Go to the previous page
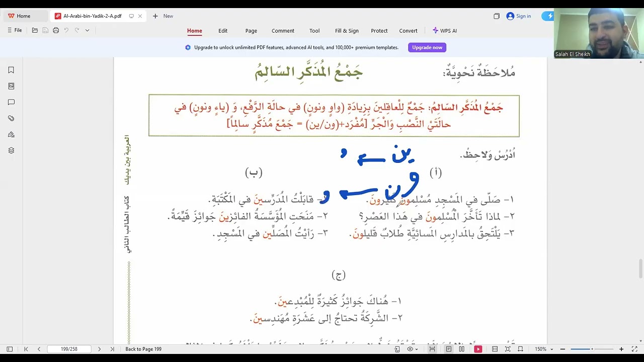The width and height of the screenshot is (644, 362). pos(39,349)
